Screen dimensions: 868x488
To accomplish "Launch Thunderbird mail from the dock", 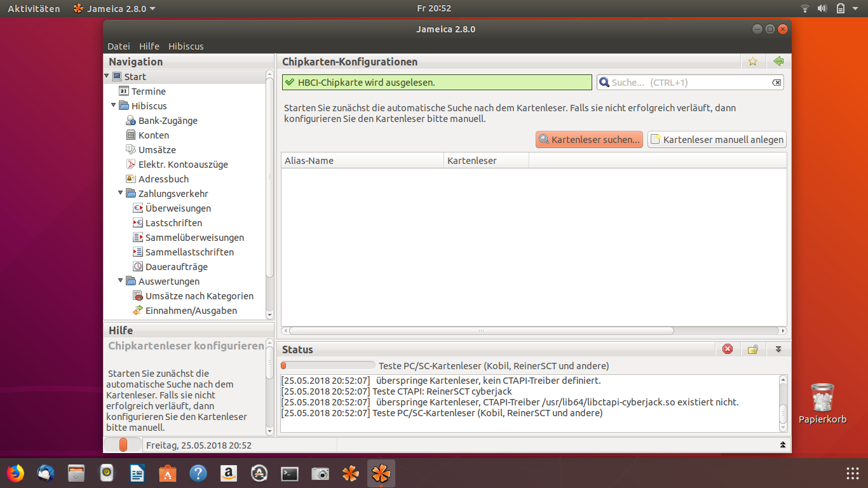I will click(46, 473).
